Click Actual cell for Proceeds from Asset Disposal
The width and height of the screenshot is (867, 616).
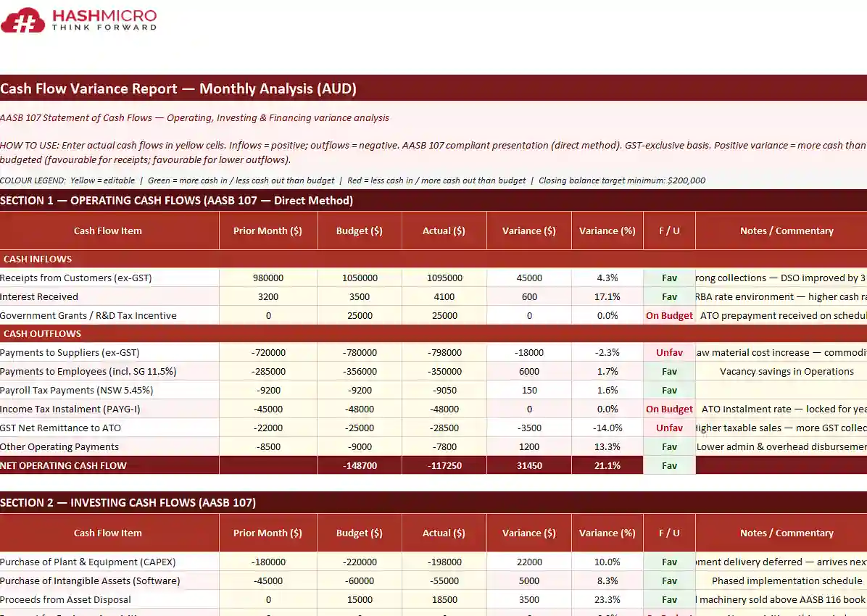444,599
